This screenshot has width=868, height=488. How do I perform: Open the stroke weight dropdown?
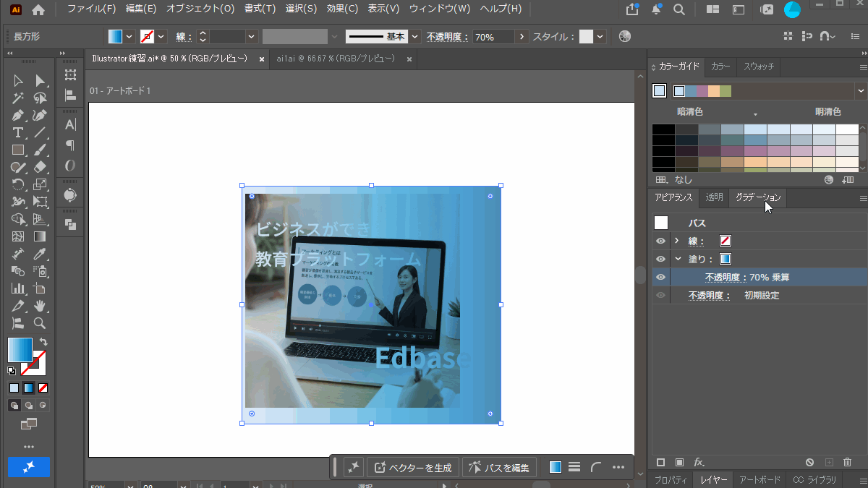pos(252,37)
